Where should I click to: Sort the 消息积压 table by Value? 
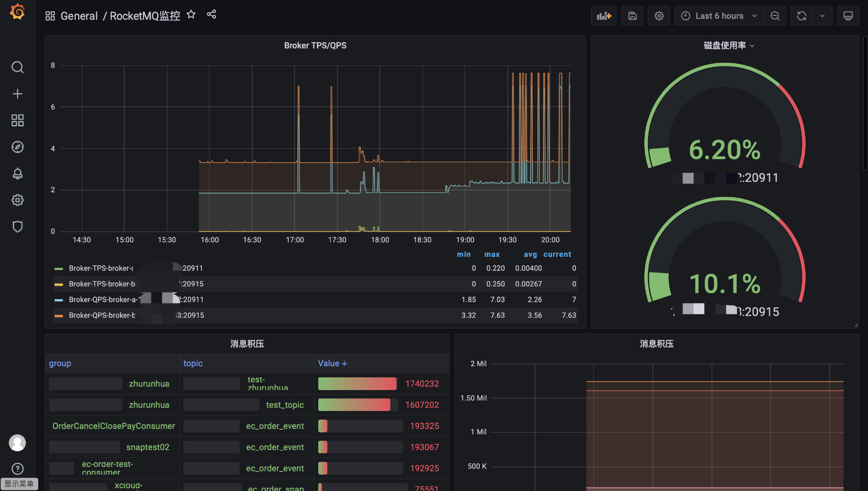click(332, 363)
